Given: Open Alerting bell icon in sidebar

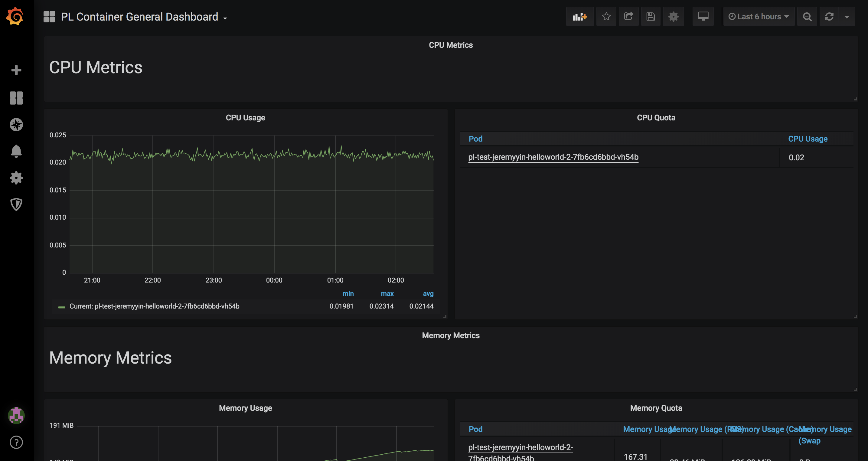Looking at the screenshot, I should (16, 151).
